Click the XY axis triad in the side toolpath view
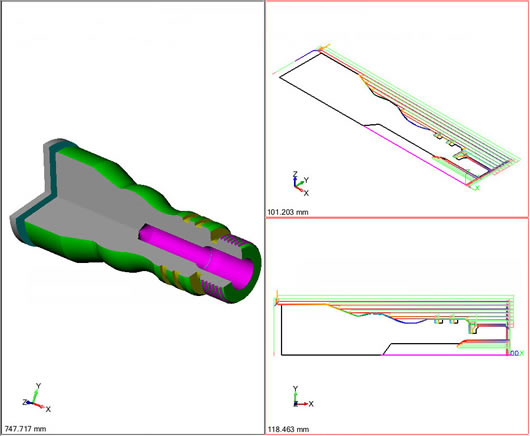The height and width of the screenshot is (436, 530). [x=303, y=396]
